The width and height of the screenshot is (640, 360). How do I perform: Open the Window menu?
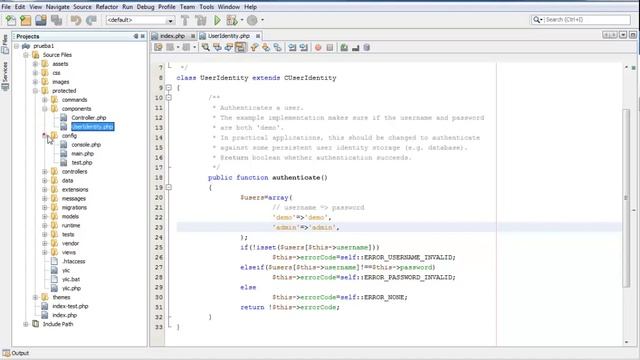229,7
